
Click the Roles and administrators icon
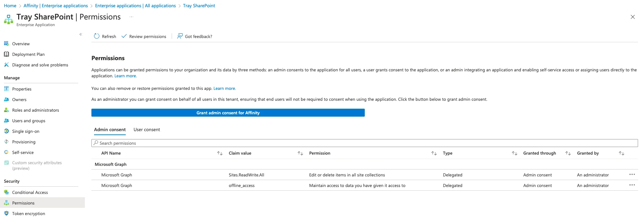(x=6, y=110)
